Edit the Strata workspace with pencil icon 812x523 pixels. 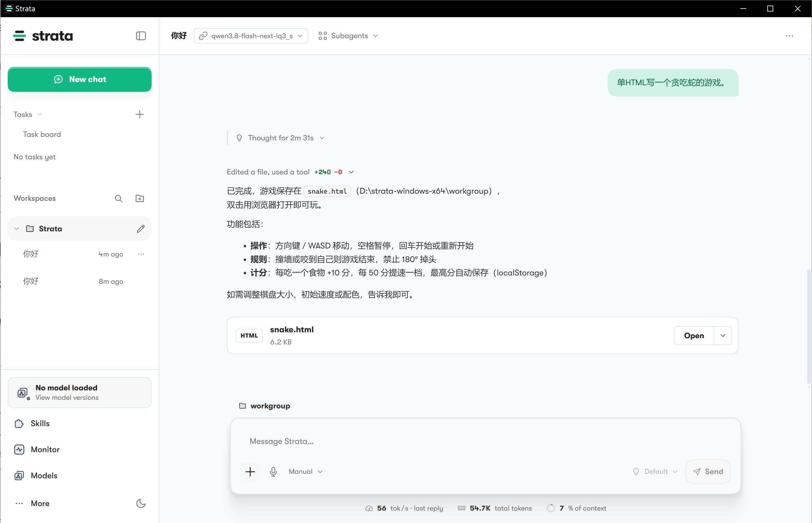[141, 229]
